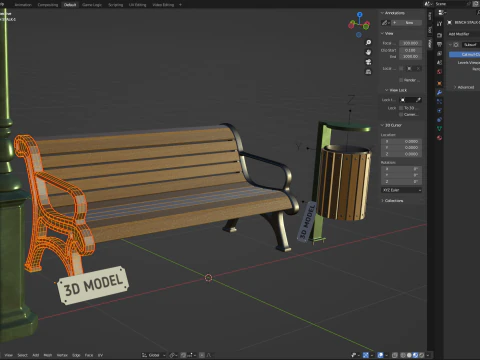The height and width of the screenshot is (360, 480).
Task: Select solid viewport shading icon
Action: [409, 355]
